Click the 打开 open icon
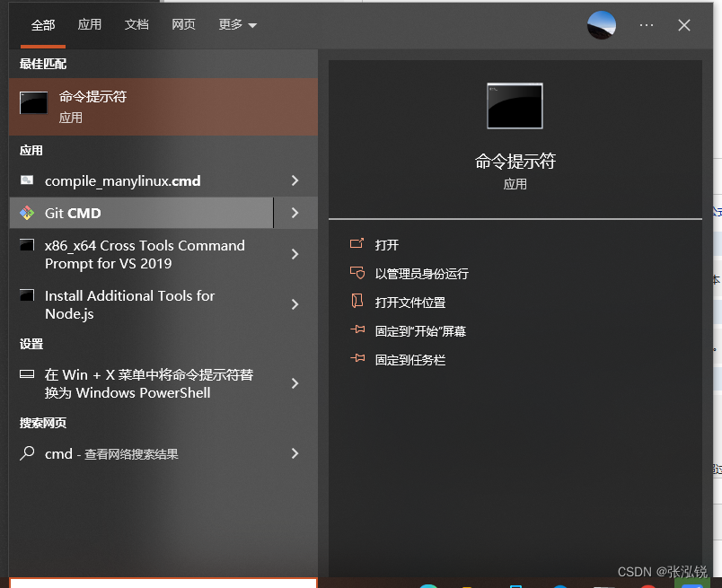The height and width of the screenshot is (588, 722). tap(357, 243)
